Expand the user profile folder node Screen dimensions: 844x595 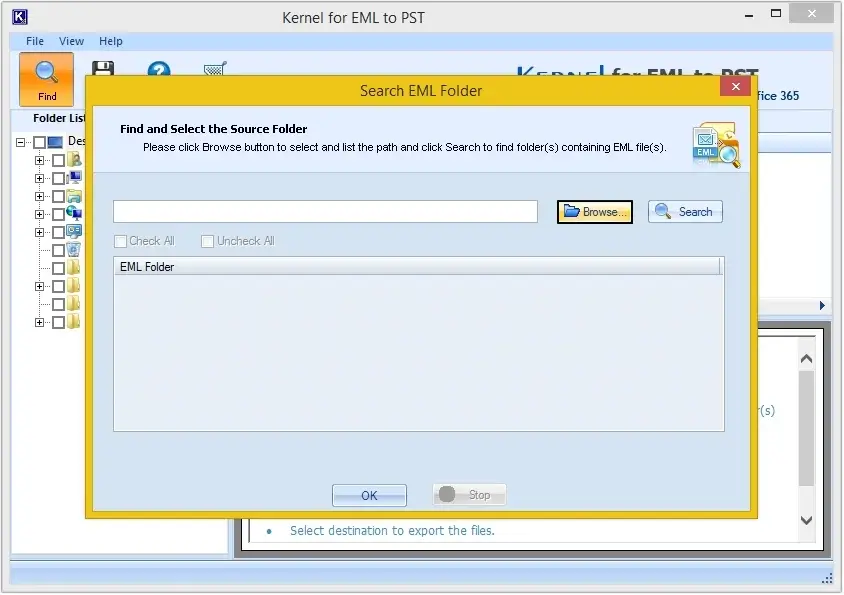pos(39,160)
